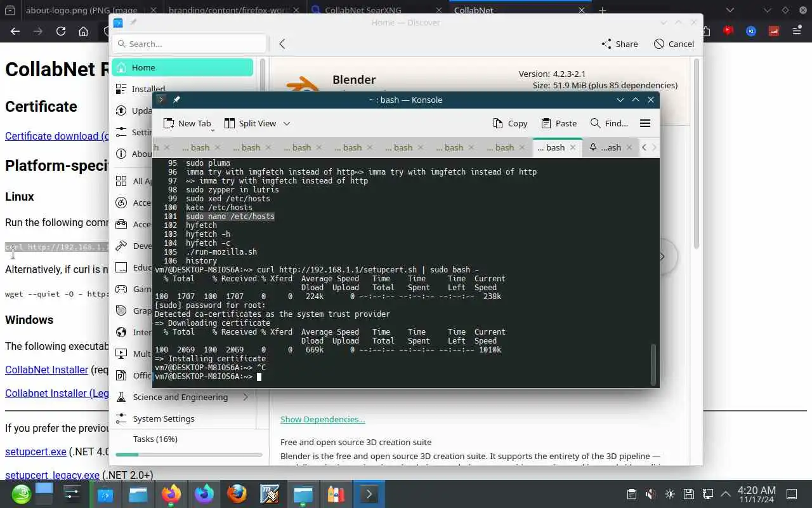Open openSUSE application launcher in taskbar
812x508 pixels.
point(21,493)
